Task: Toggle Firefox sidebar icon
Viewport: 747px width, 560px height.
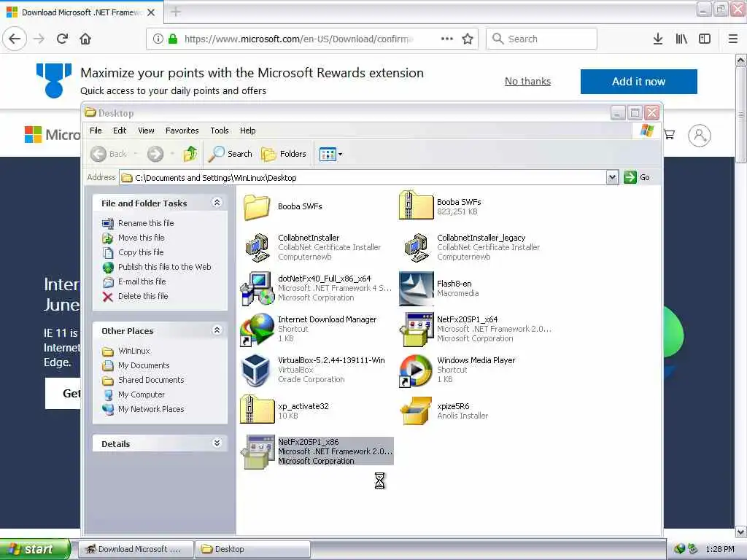Action: click(705, 39)
